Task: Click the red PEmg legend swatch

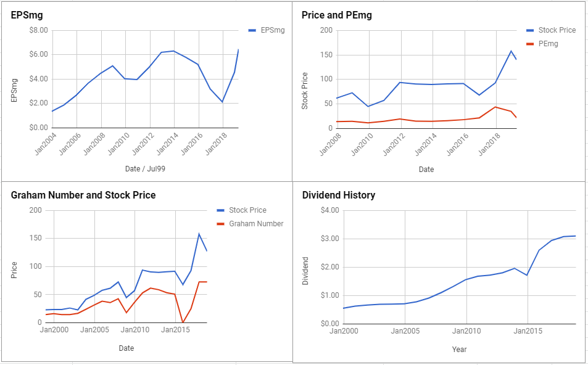Action: (529, 44)
